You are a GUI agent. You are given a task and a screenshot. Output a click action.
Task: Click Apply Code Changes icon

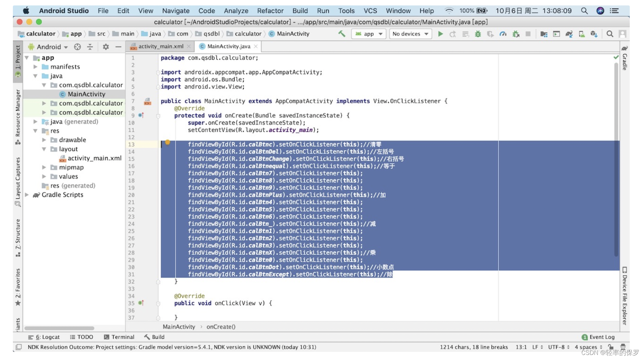[465, 34]
